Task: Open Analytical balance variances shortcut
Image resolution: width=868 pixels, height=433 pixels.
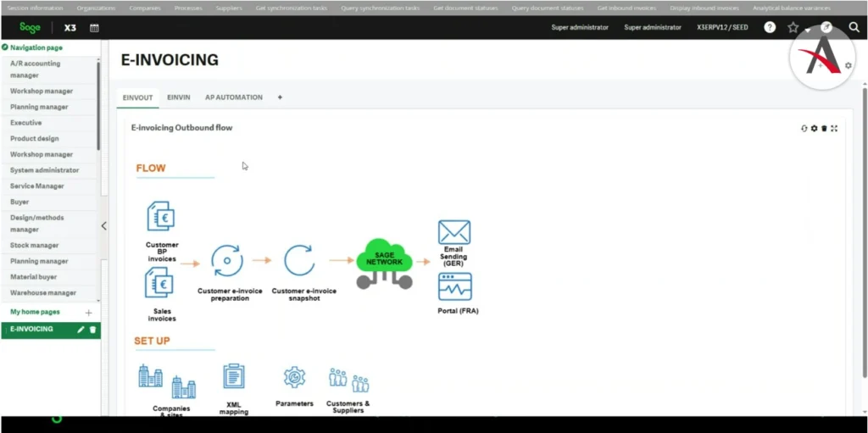Action: tap(792, 8)
